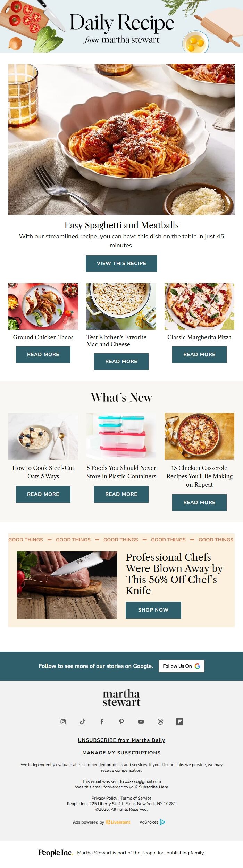Open the TikTok social icon

click(x=83, y=722)
